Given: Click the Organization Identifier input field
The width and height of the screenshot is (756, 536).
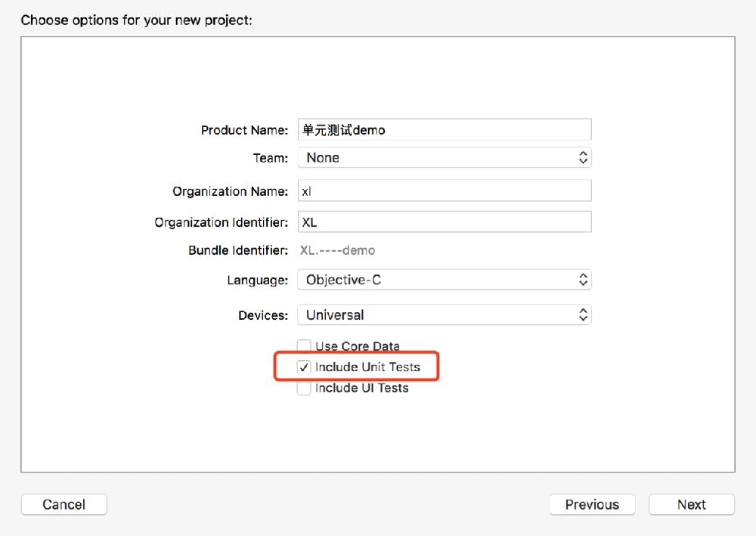Looking at the screenshot, I should (444, 222).
